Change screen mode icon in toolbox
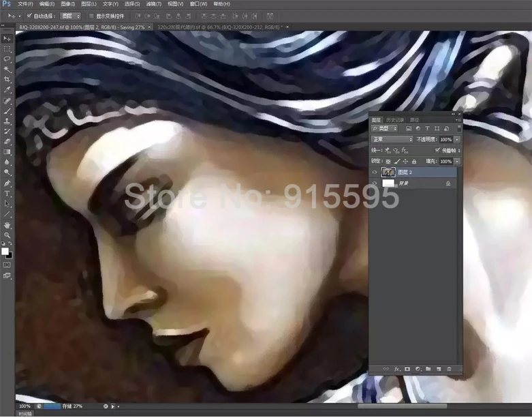This screenshot has height=418, width=532. click(x=7, y=275)
